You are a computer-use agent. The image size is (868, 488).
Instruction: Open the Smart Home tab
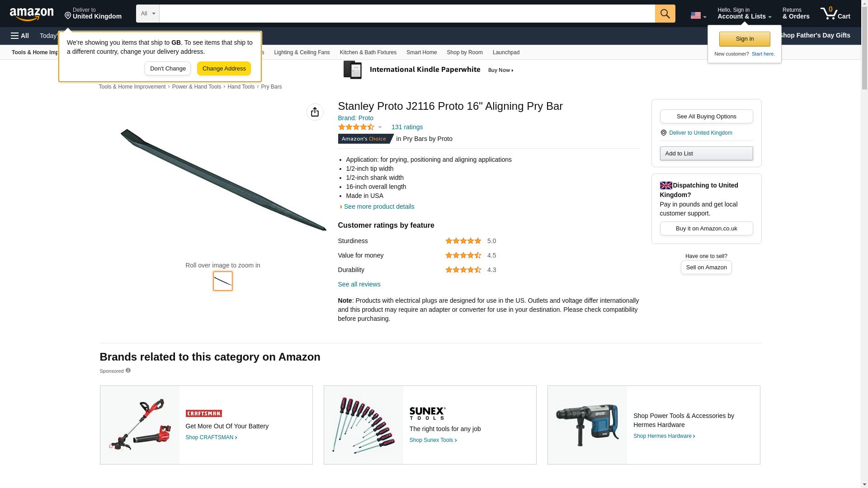421,52
